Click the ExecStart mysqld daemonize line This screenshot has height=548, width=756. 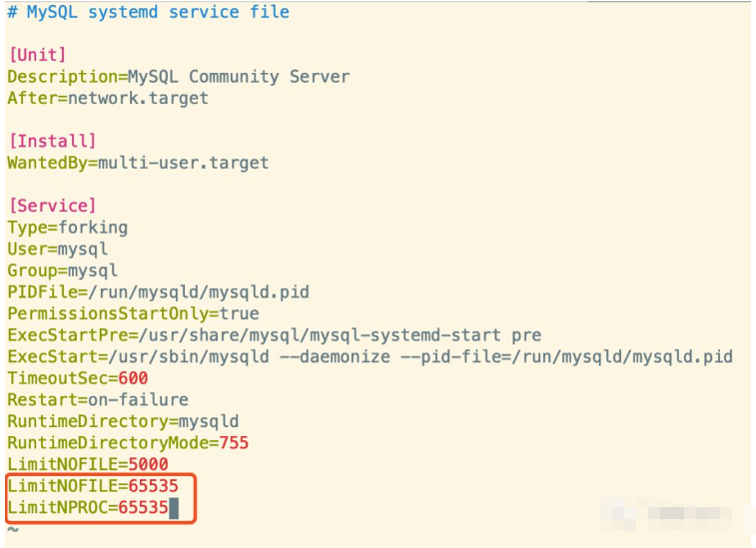pyautogui.click(x=370, y=356)
